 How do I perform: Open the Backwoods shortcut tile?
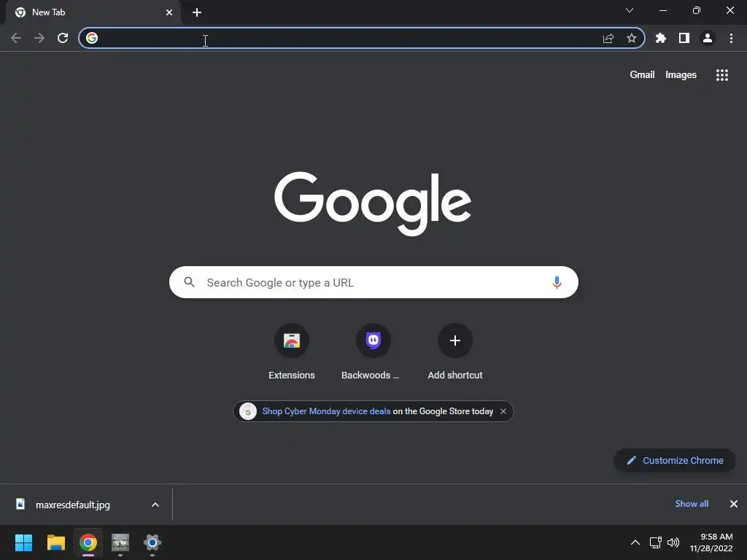[373, 352]
